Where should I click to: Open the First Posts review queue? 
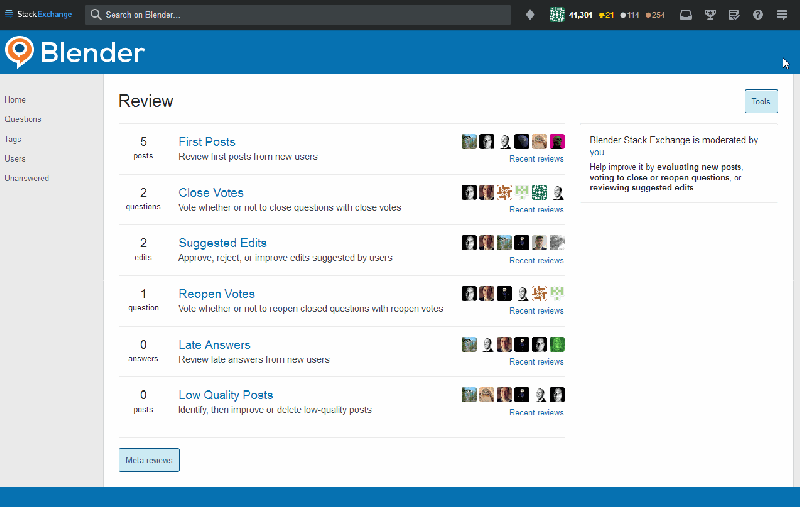coord(207,142)
